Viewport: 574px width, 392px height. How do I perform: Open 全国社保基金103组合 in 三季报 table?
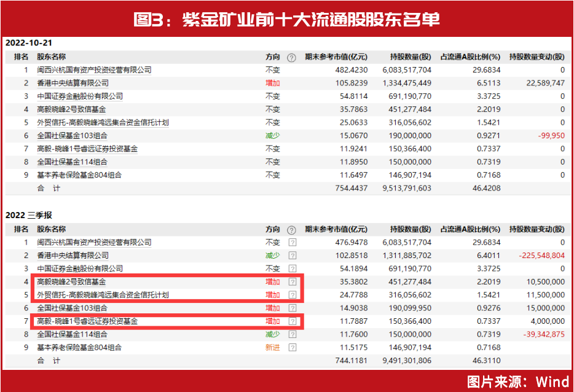(72, 308)
